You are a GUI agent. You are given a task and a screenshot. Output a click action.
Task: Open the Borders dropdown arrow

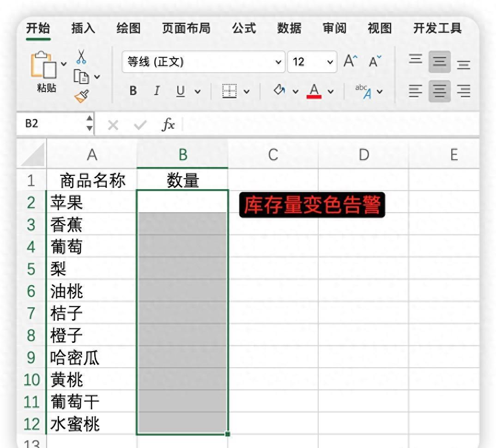click(247, 92)
